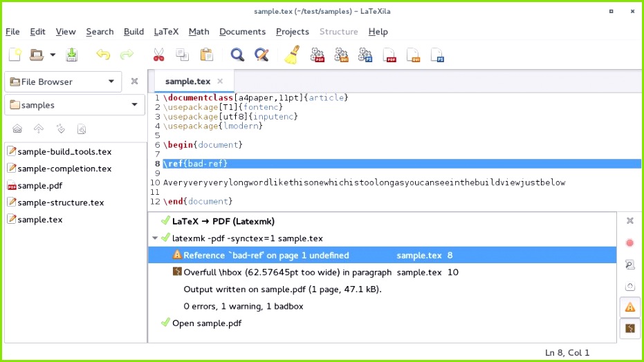Toggle show details in build view
The width and height of the screenshot is (644, 362).
pyautogui.click(x=629, y=265)
